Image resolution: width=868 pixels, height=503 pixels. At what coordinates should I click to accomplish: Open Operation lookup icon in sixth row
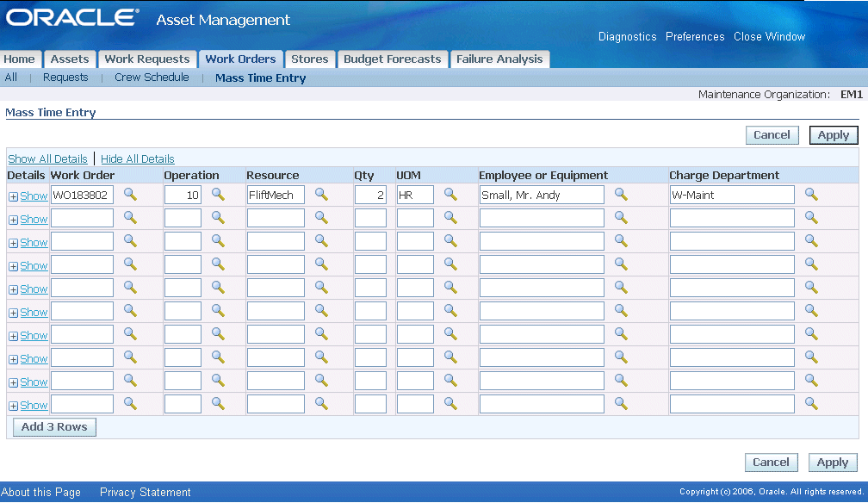218,311
